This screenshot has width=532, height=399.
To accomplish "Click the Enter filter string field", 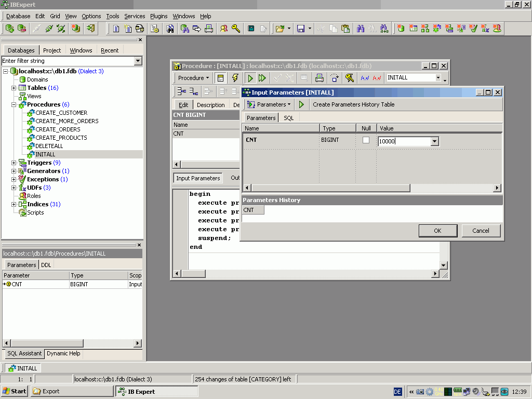I will pyautogui.click(x=68, y=61).
